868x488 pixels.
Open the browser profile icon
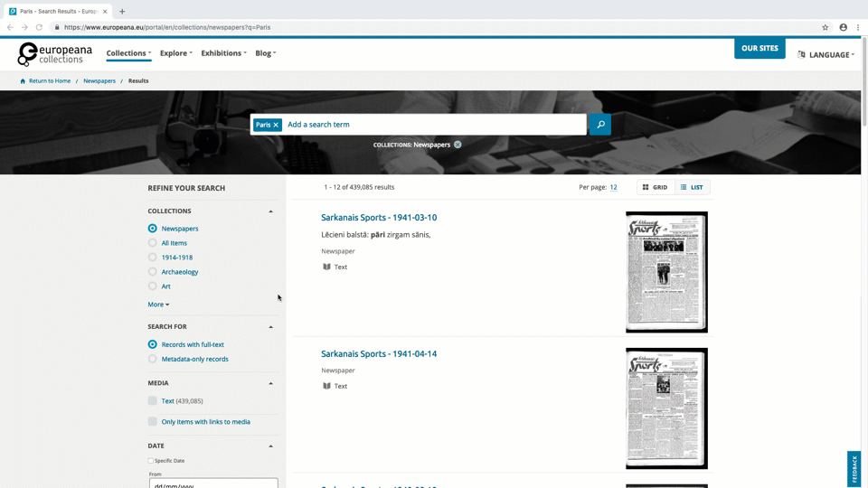pos(843,27)
